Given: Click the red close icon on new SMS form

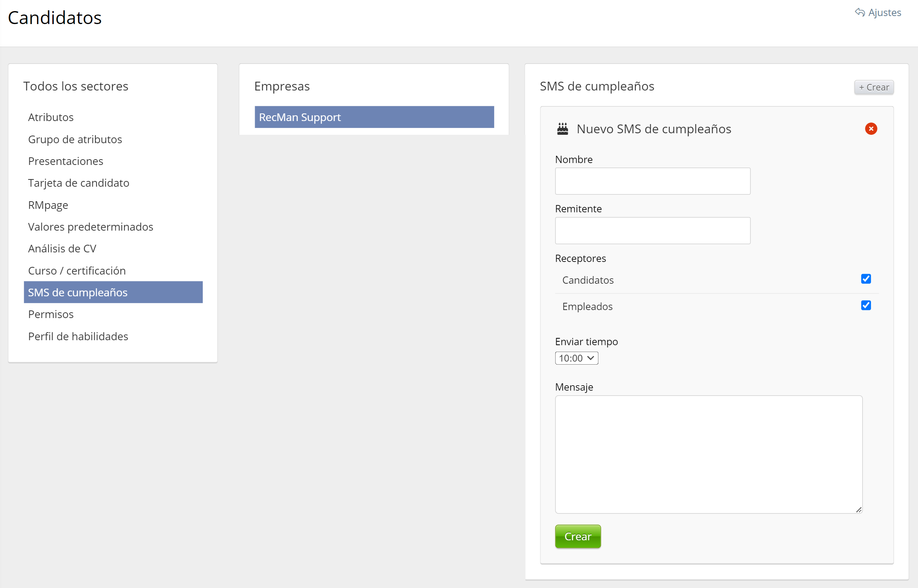Looking at the screenshot, I should pos(871,129).
